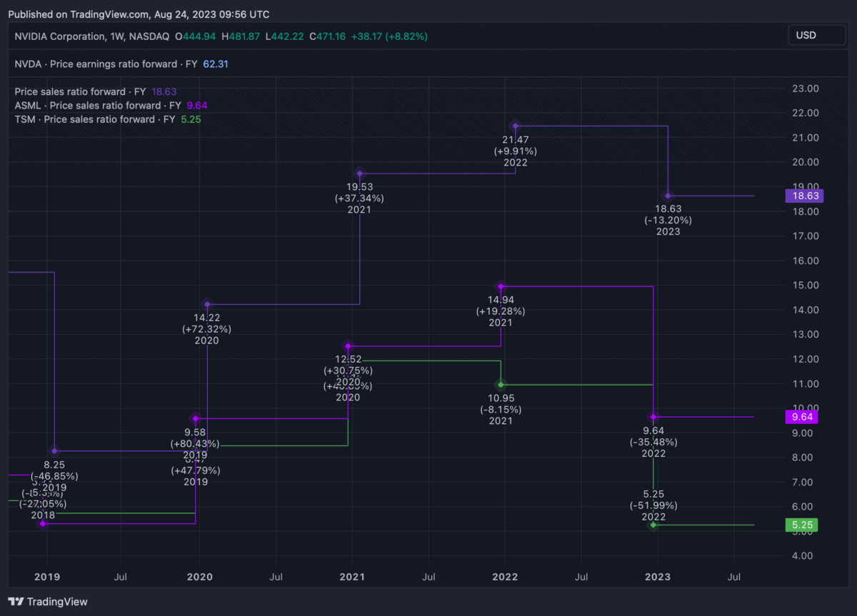This screenshot has height=616, width=857.
Task: Click the magenta 12.52 diamond marker
Action: click(x=348, y=346)
